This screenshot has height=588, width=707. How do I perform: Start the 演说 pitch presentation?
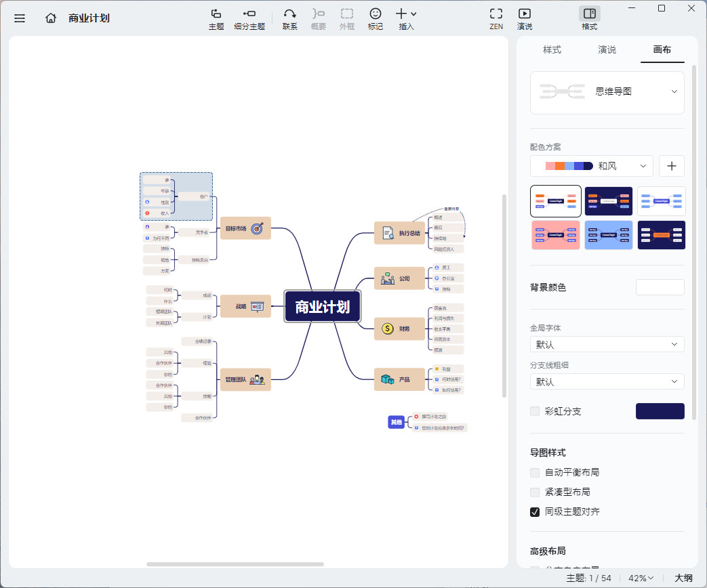[525, 20]
